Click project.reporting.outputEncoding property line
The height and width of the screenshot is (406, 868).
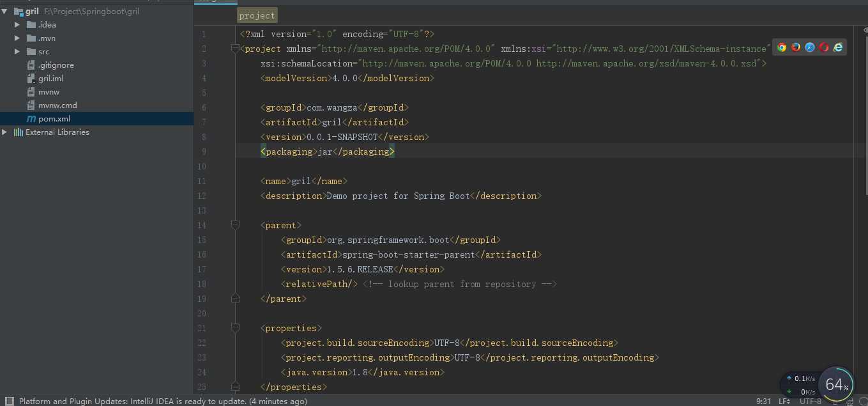(469, 357)
